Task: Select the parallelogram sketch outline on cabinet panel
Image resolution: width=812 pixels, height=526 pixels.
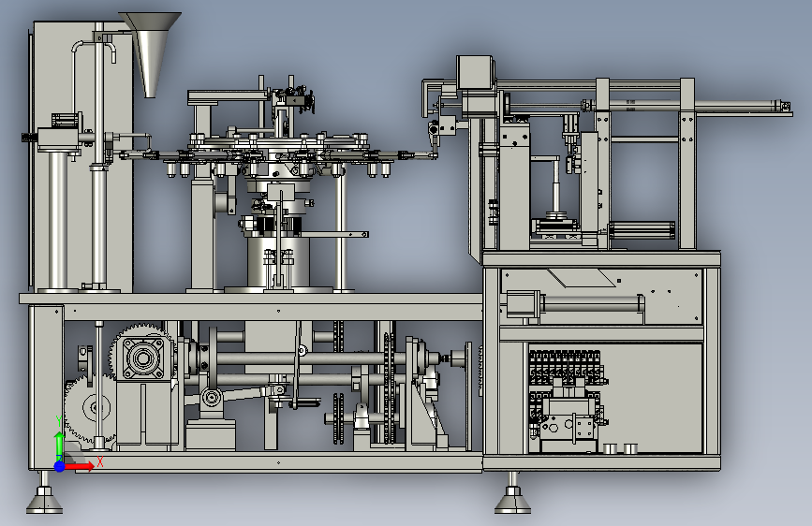Action: pos(582,277)
